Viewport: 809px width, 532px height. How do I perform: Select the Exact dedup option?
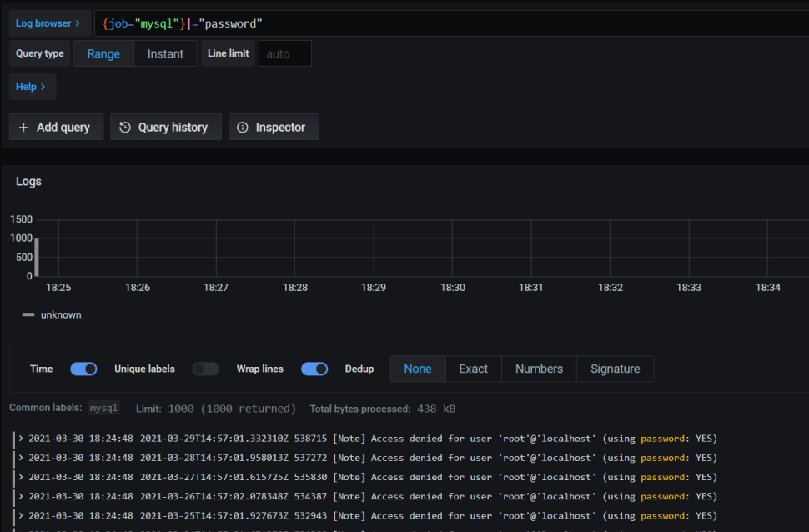(473, 369)
